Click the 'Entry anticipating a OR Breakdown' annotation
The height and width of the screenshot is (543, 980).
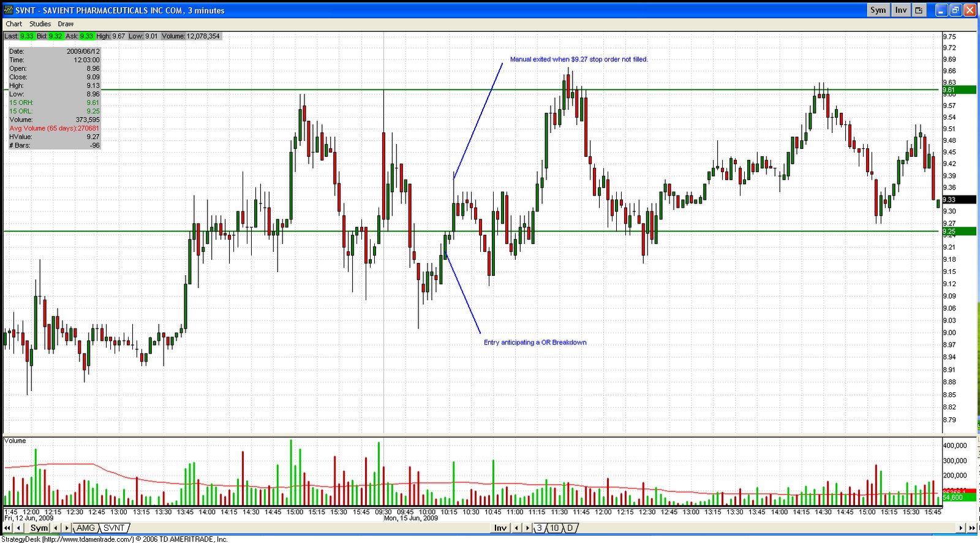(535, 343)
